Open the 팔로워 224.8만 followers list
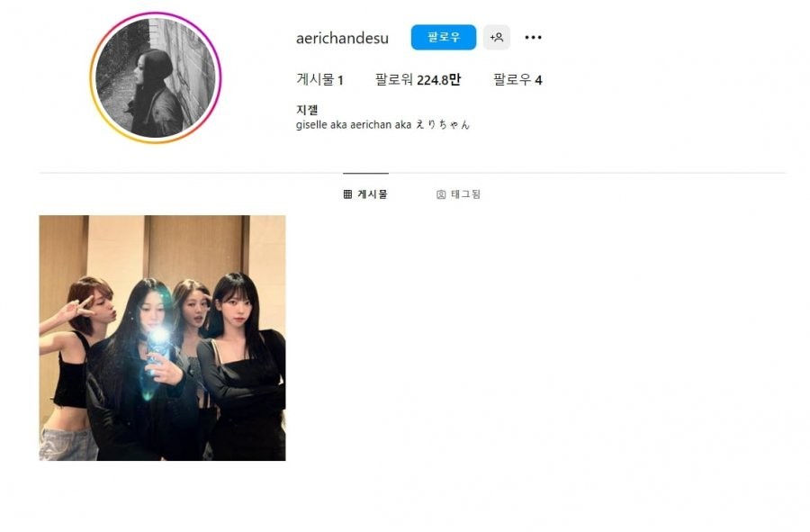Image resolution: width=810 pixels, height=532 pixels. (418, 79)
